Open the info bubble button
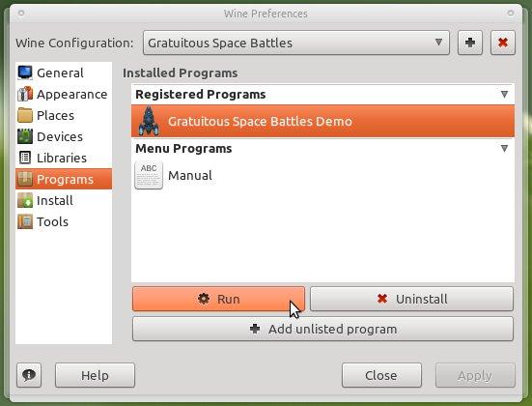The width and height of the screenshot is (532, 406). tap(29, 375)
